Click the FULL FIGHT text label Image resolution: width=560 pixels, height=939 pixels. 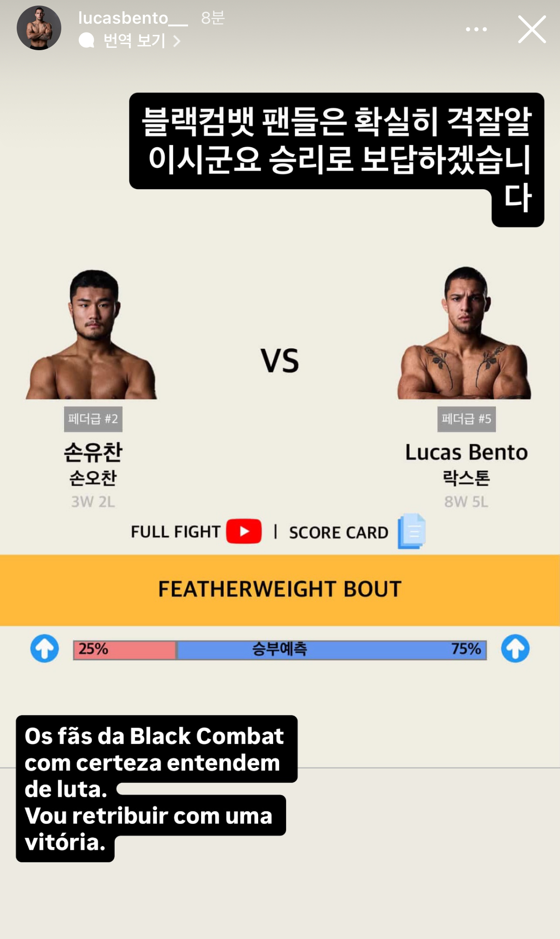pos(176,532)
